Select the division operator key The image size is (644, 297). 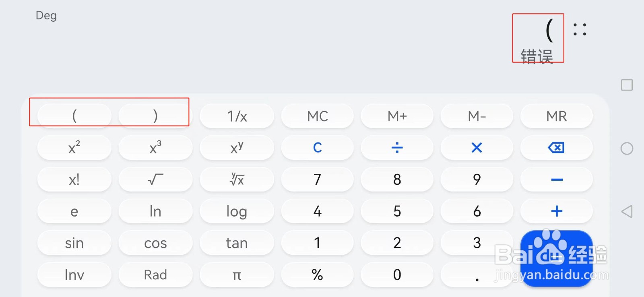pos(397,148)
